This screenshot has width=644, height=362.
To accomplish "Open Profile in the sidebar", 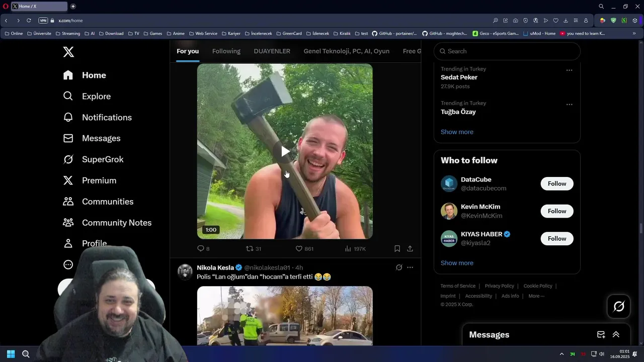I will pos(85,243).
